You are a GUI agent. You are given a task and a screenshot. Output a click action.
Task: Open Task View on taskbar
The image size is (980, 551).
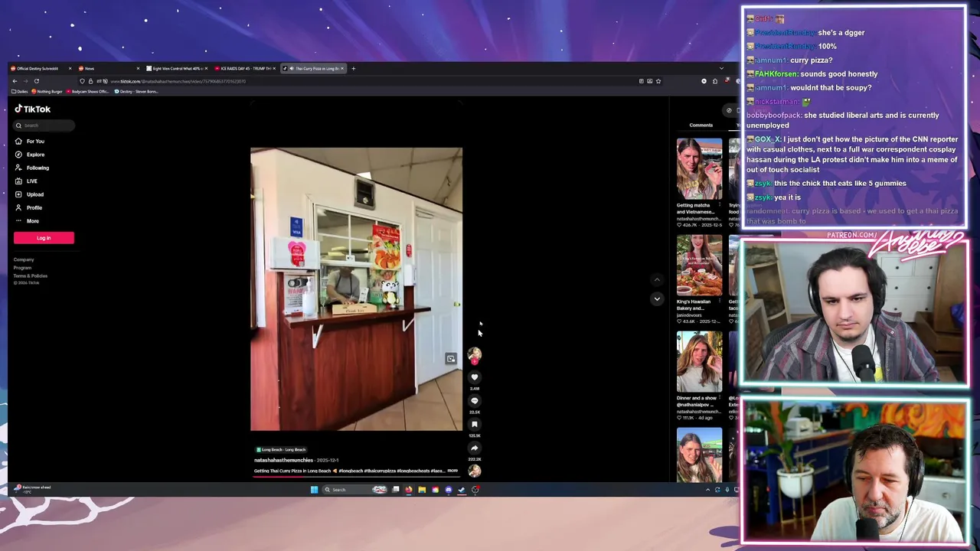tap(396, 490)
